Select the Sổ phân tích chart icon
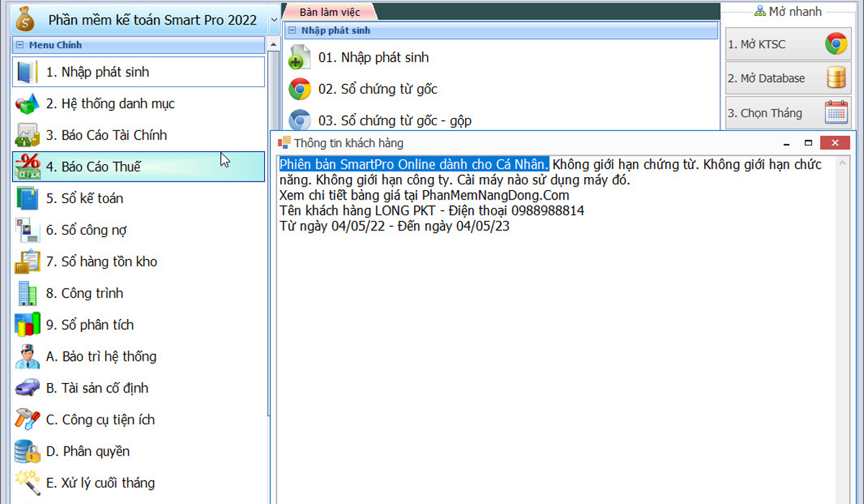This screenshot has width=864, height=504. click(x=27, y=325)
